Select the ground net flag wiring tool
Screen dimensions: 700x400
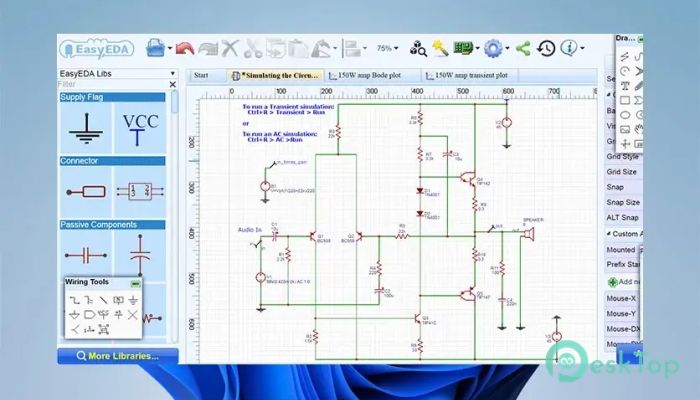[x=133, y=300]
